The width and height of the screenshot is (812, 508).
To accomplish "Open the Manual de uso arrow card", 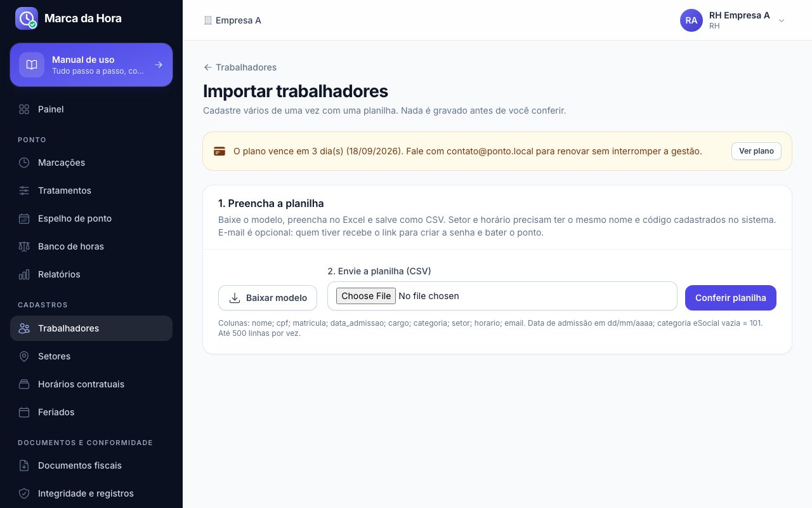I will [91, 65].
